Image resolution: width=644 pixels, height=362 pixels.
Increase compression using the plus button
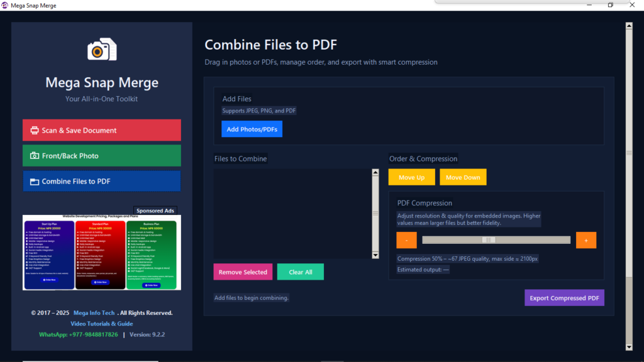586,239
